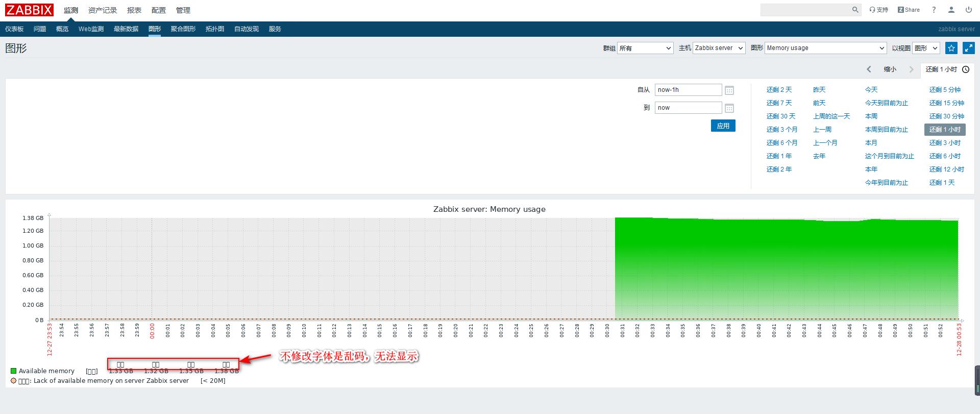Select 还剩 6 个月 time range
Image resolution: width=980 pixels, height=414 pixels.
point(782,143)
